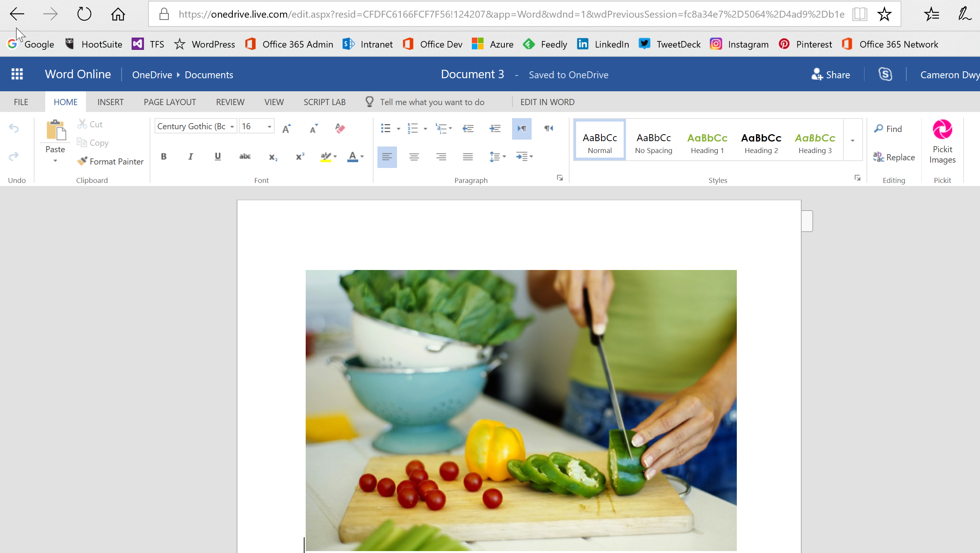The height and width of the screenshot is (553, 980).
Task: Open the PAGE LAYOUT tab
Action: (x=170, y=102)
